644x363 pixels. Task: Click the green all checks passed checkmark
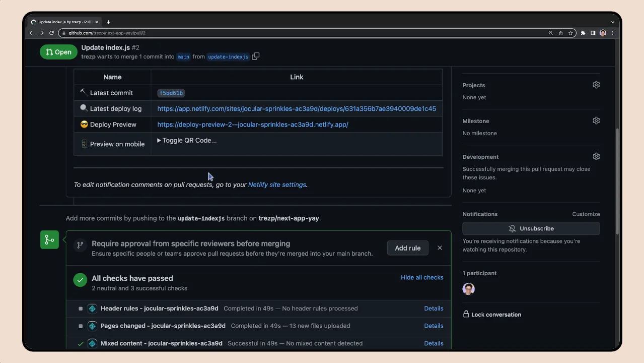click(x=80, y=280)
